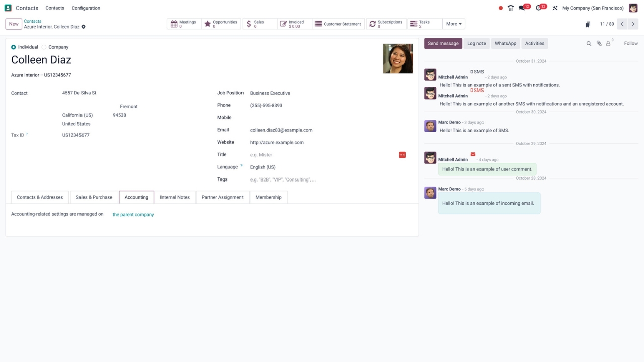Switch to Sales & Purchase tab

pos(94,197)
